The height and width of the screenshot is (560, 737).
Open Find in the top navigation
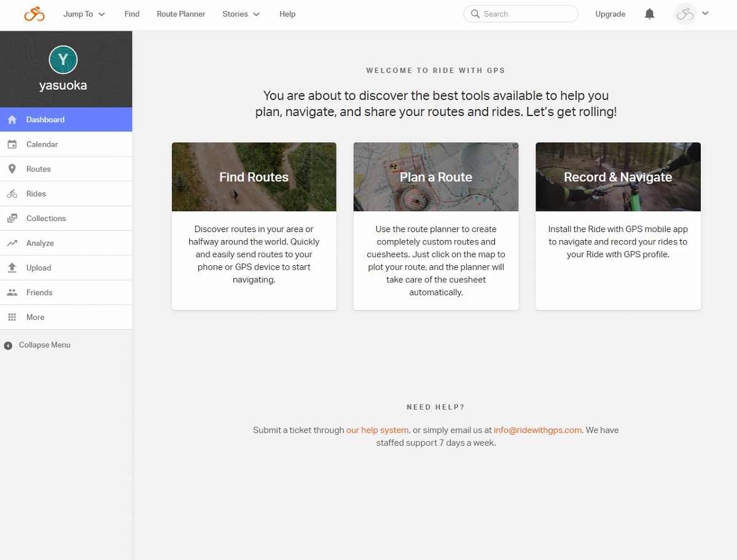click(x=132, y=14)
